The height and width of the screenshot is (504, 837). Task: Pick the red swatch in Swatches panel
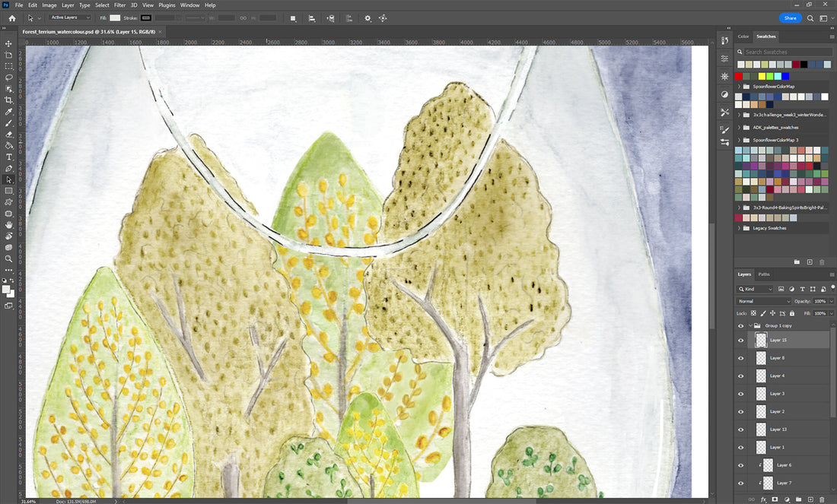point(739,76)
